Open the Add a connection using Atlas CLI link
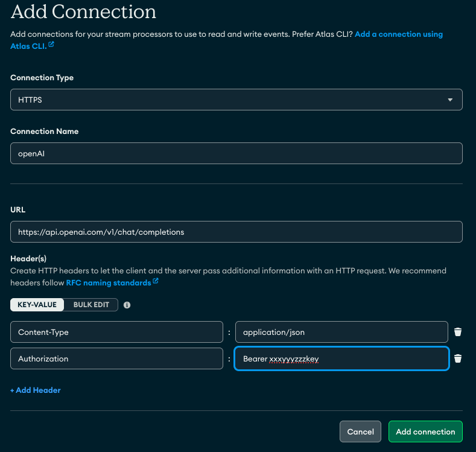The width and height of the screenshot is (476, 452). click(398, 34)
